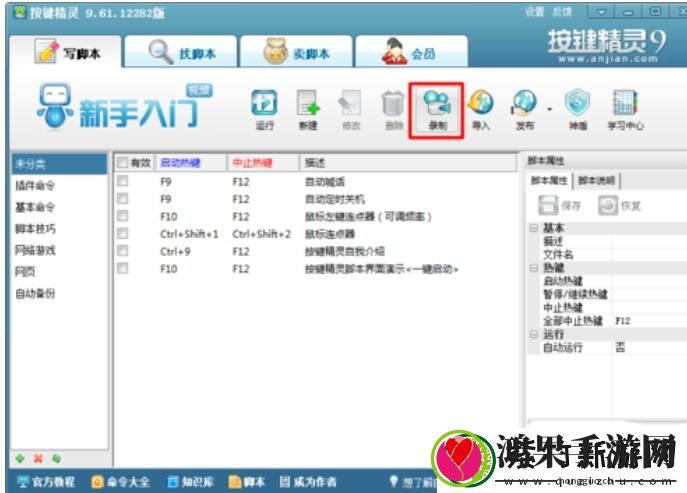Switch to the 找脚本 tab

click(181, 52)
